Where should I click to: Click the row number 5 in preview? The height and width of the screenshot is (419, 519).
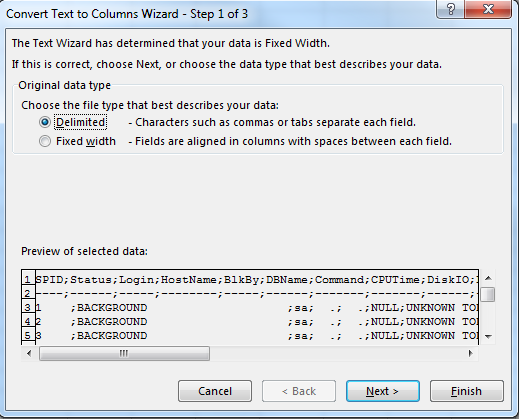click(x=28, y=336)
